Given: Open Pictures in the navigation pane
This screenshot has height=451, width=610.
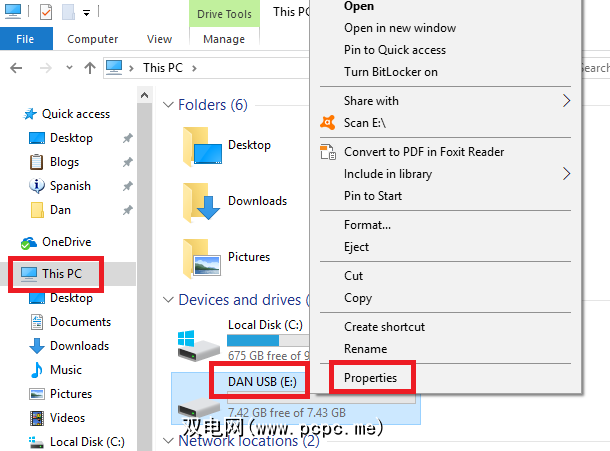Looking at the screenshot, I should (x=71, y=394).
